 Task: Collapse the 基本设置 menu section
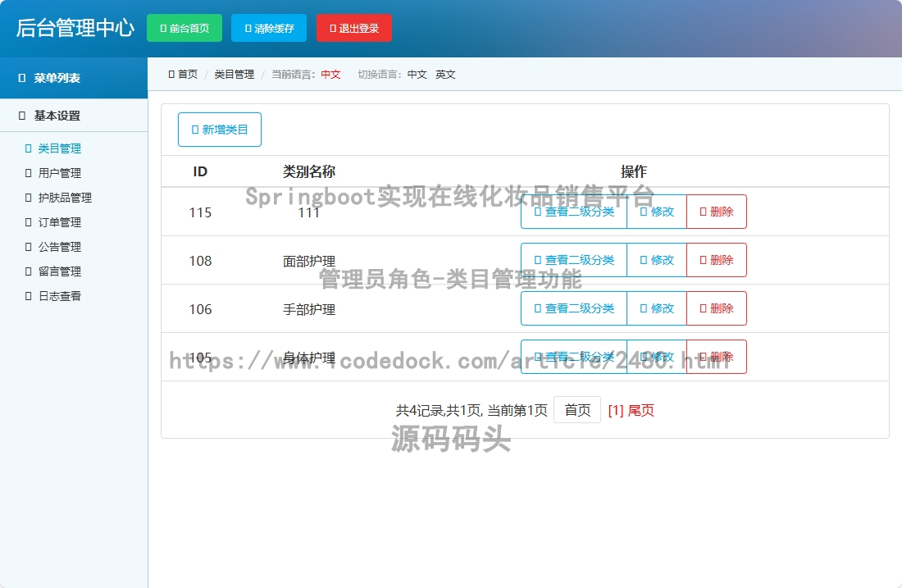pos(74,116)
